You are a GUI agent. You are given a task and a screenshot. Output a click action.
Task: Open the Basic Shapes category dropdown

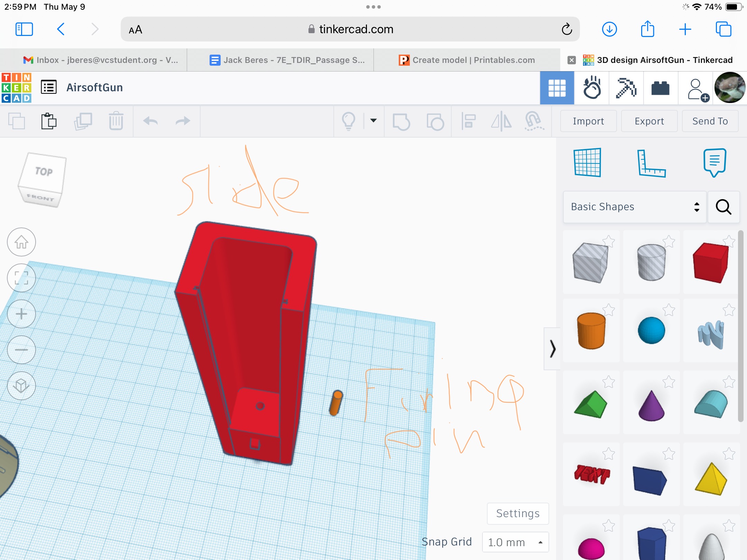tap(635, 207)
